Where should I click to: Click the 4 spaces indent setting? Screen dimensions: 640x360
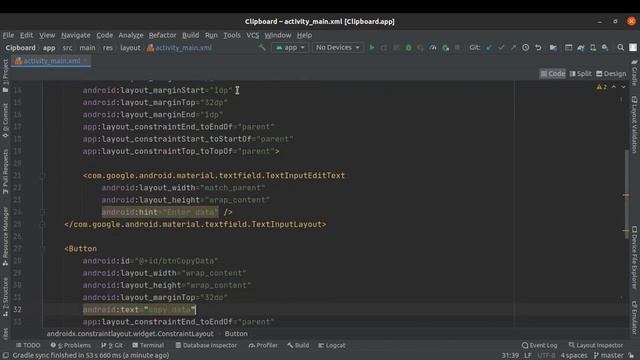point(573,356)
